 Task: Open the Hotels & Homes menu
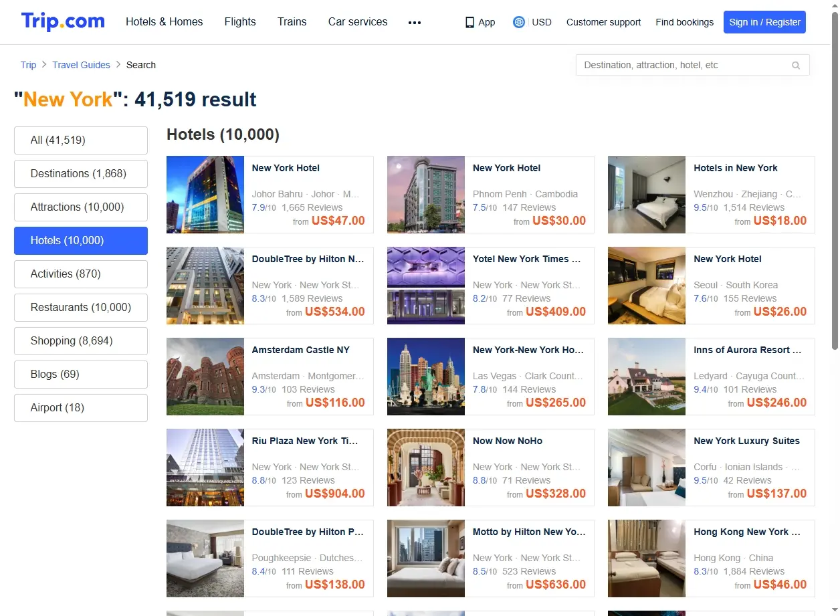point(165,22)
